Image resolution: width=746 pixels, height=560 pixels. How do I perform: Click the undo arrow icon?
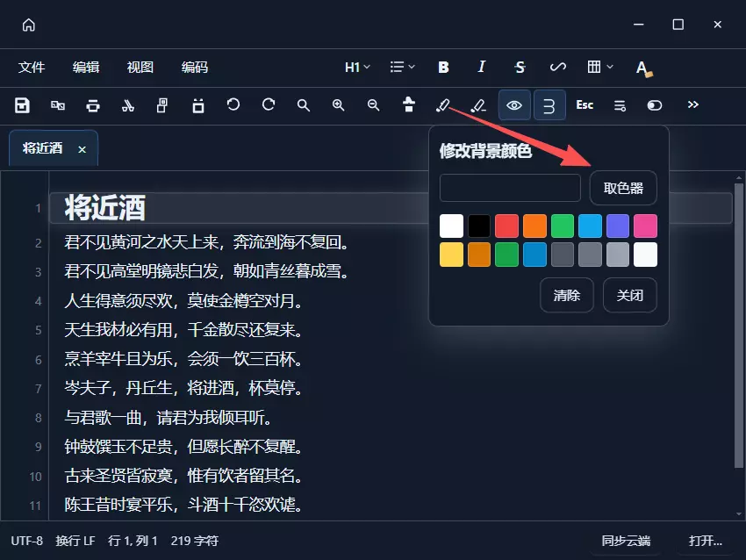coord(233,104)
